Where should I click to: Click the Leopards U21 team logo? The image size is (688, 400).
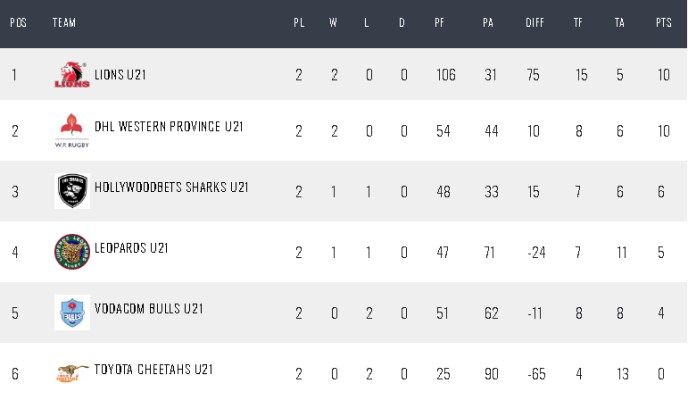pyautogui.click(x=72, y=251)
